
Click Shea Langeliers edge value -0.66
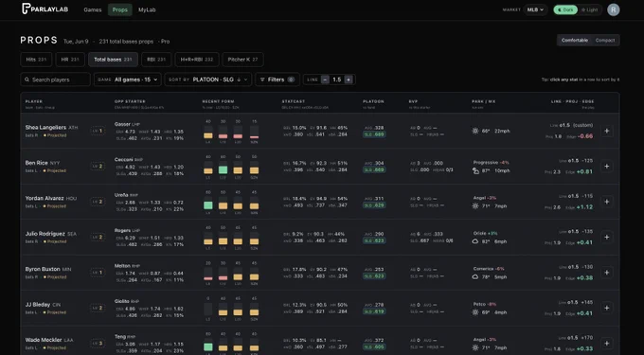click(585, 135)
